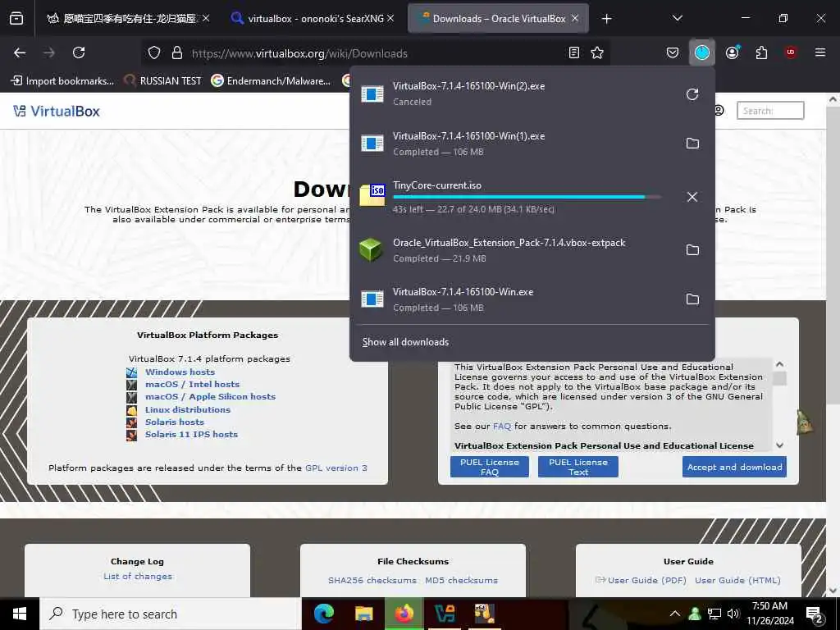The image size is (840, 630).
Task: Go back to the previous page
Action: point(20,52)
